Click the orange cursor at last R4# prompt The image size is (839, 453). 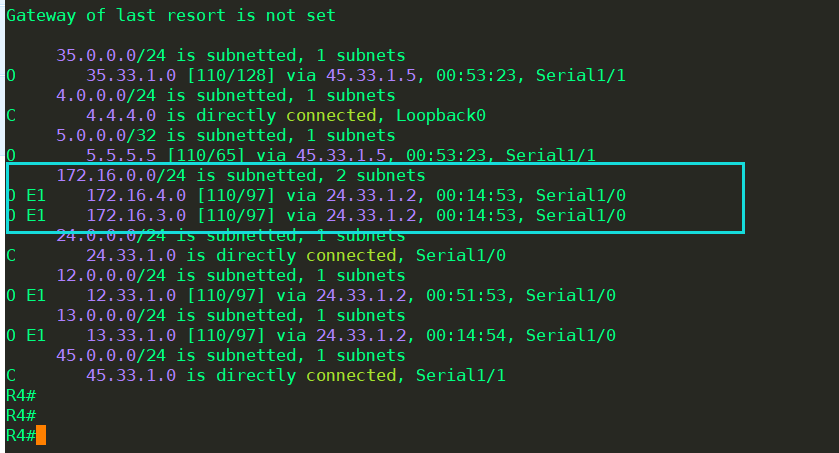41,435
